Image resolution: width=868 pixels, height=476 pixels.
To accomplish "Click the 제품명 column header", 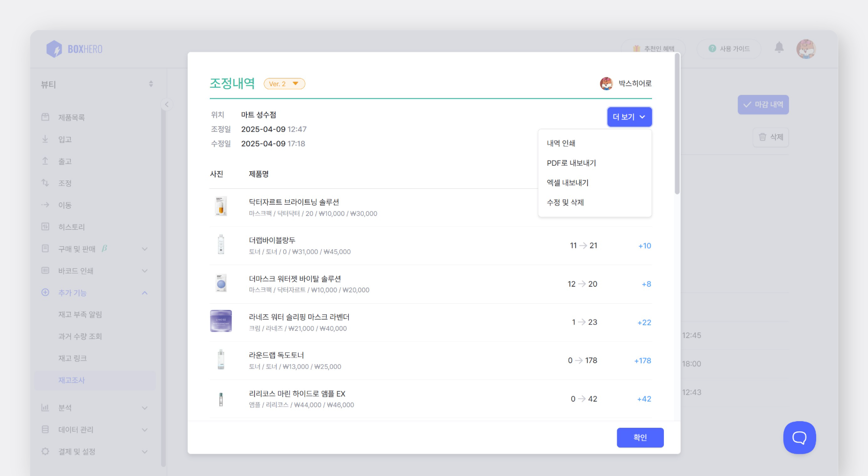I will click(259, 174).
